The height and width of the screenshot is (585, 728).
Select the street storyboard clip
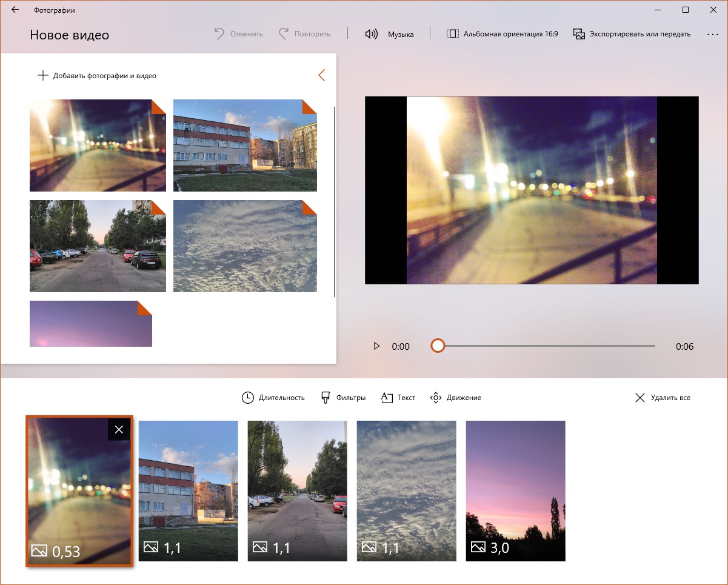pos(298,491)
